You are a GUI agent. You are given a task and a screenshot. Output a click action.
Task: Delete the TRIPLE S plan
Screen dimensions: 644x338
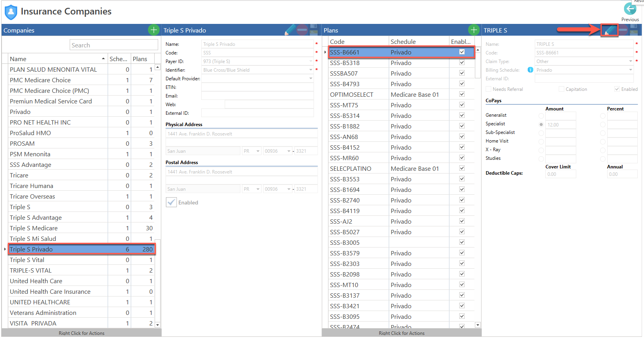tap(623, 30)
